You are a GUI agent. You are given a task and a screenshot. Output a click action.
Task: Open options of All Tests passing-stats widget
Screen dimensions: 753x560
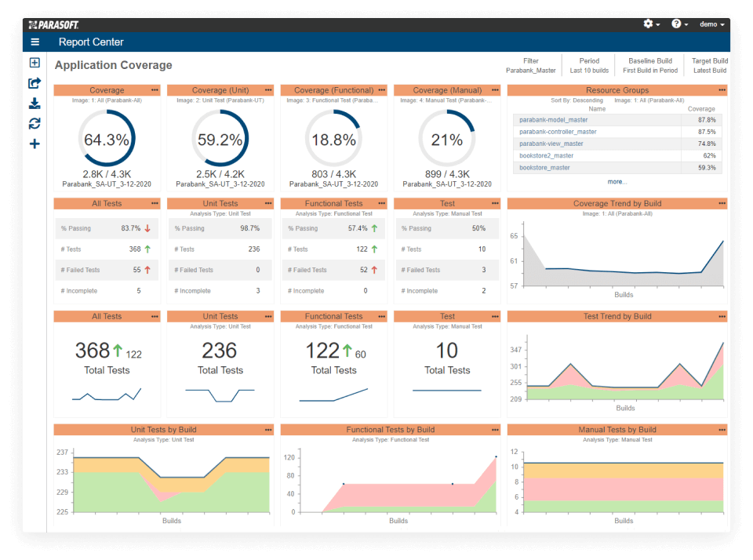155,203
